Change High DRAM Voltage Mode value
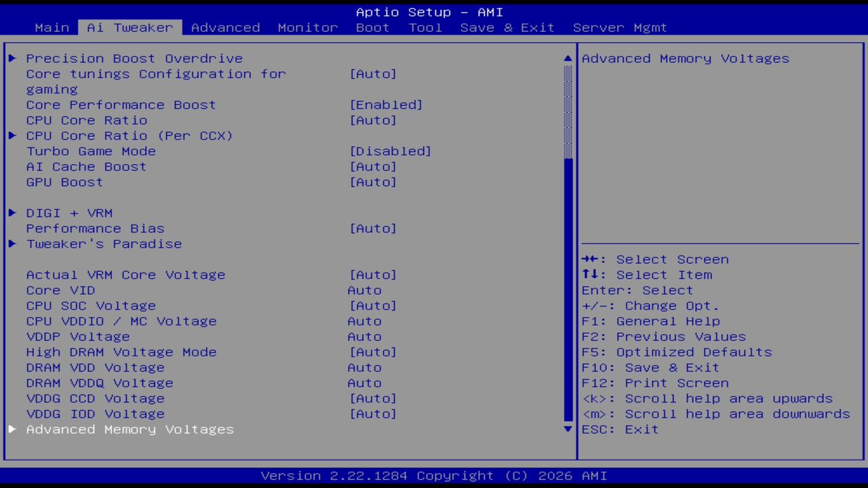This screenshot has height=488, width=868. pos(373,352)
